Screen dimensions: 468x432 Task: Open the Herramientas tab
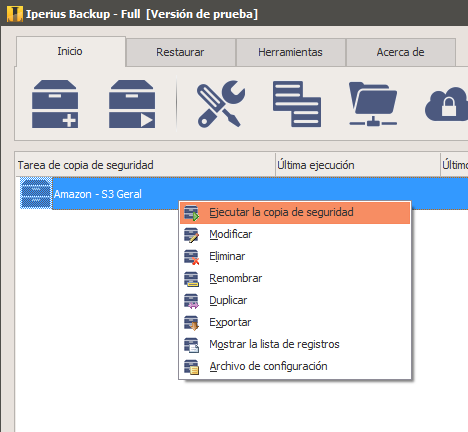290,52
